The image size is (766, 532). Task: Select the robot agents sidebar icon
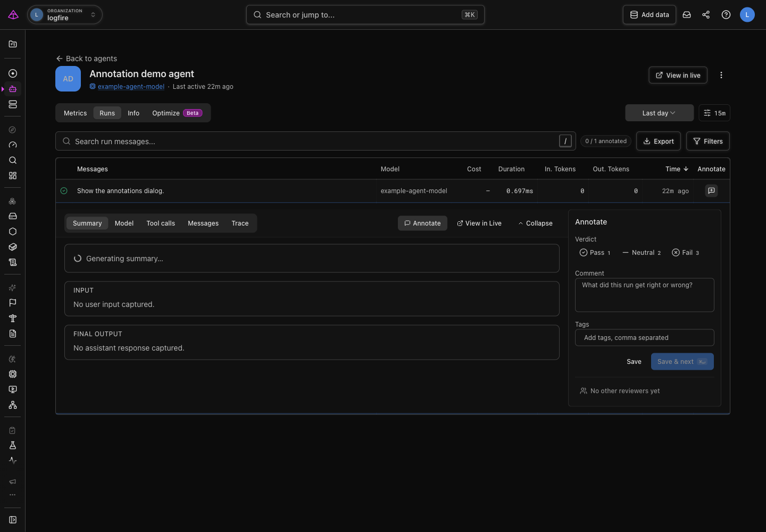[x=13, y=89]
